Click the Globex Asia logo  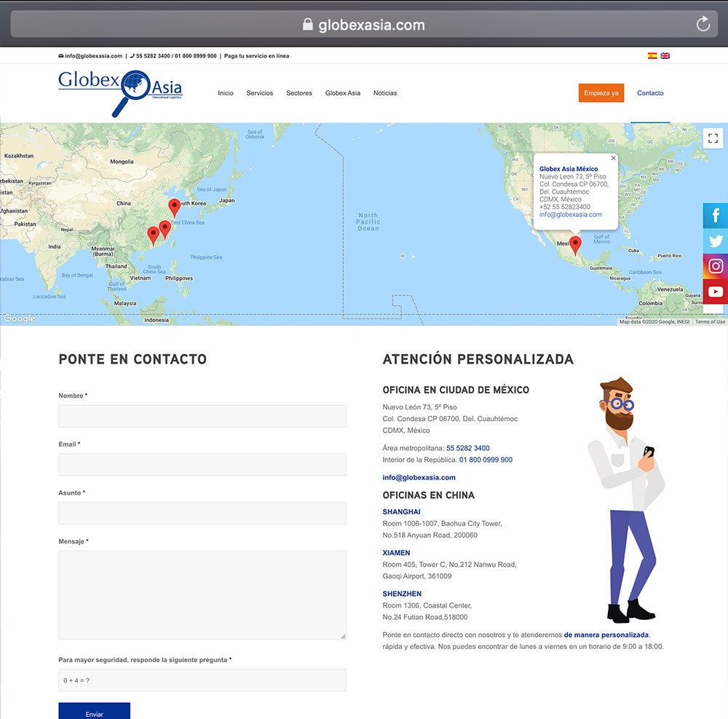[121, 93]
